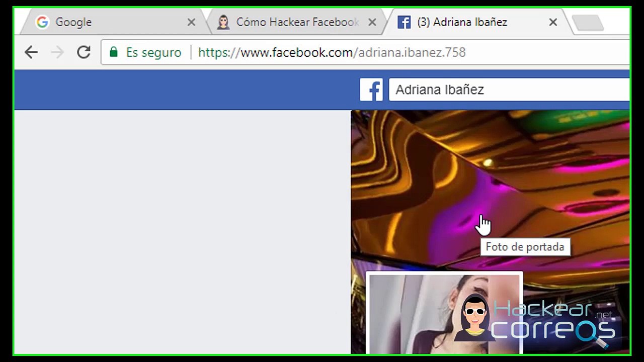Click the green secure padlock icon
644x362 pixels.
114,52
